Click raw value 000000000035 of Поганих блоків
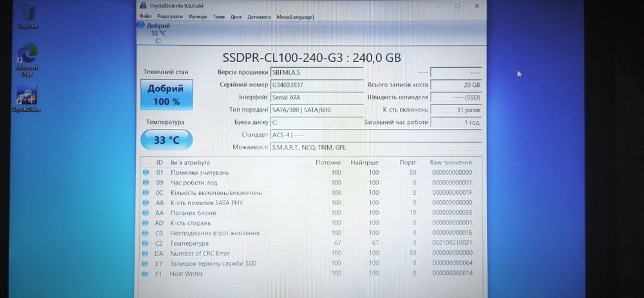This screenshot has height=298, width=644. pos(452,213)
